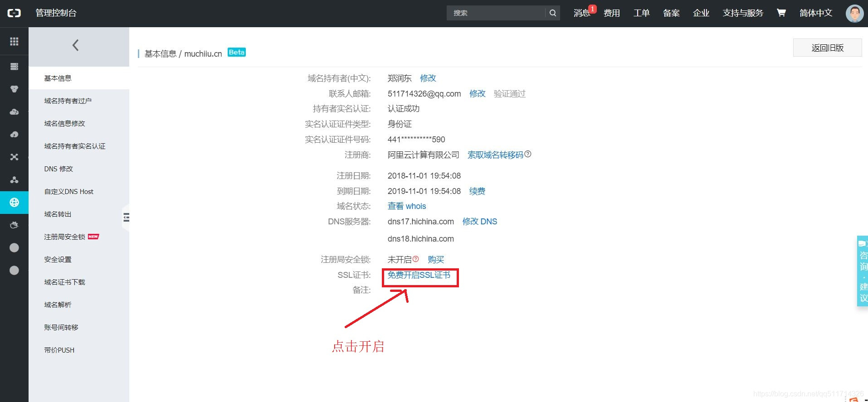Click the 返回旧版 button
Viewport: 868px width, 402px height.
[827, 48]
